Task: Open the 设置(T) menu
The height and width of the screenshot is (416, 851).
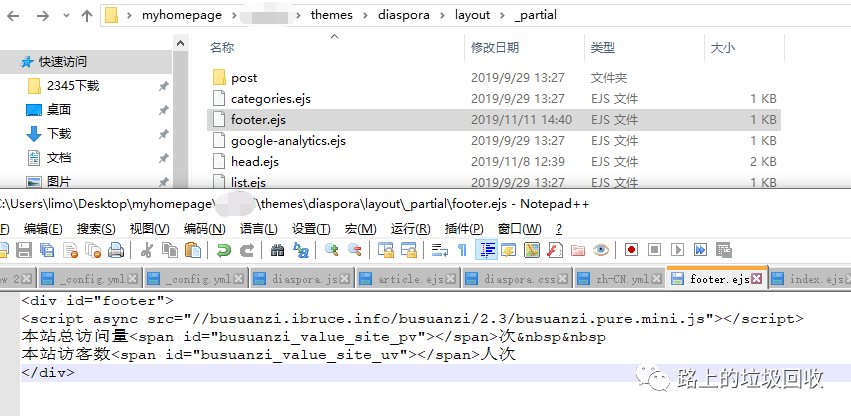Action: pos(311,229)
